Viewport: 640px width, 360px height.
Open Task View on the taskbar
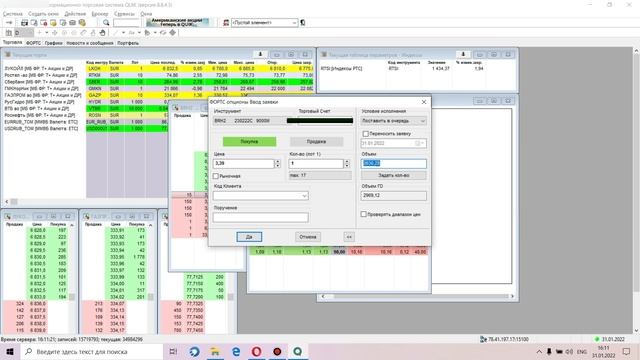coord(173,351)
